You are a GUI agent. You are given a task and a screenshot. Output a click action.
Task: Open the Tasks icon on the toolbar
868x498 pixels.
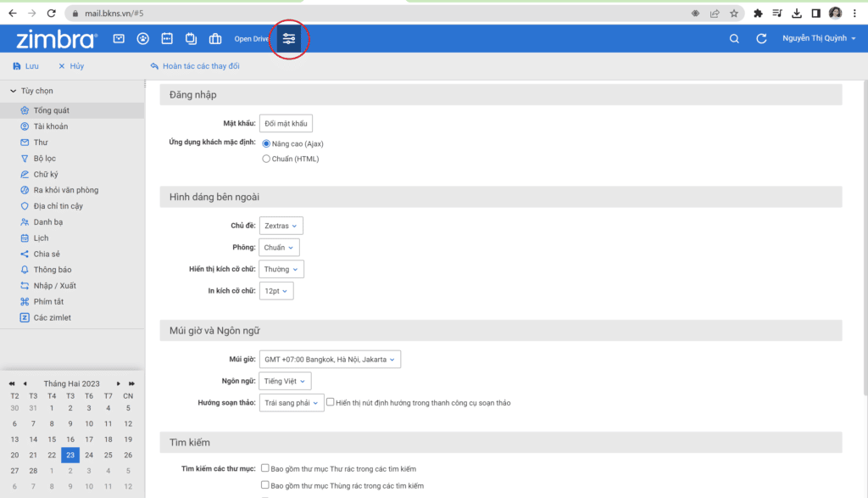tap(191, 38)
